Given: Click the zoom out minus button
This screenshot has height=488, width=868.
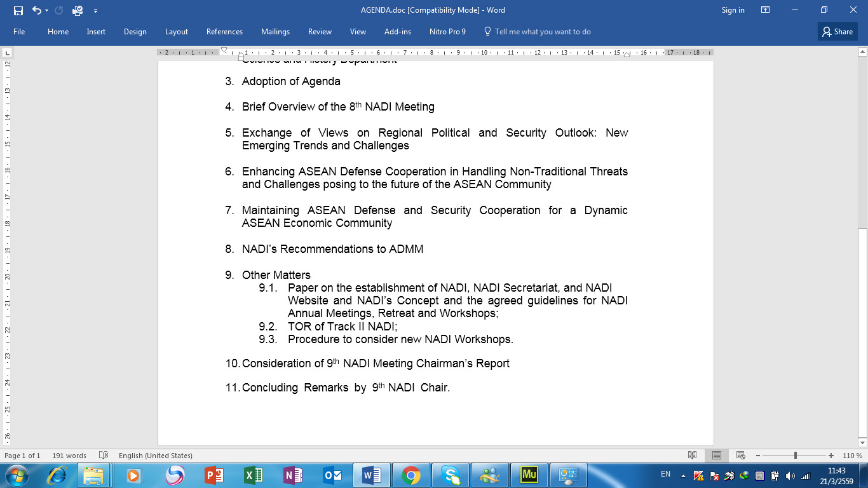Looking at the screenshot, I should (x=758, y=456).
